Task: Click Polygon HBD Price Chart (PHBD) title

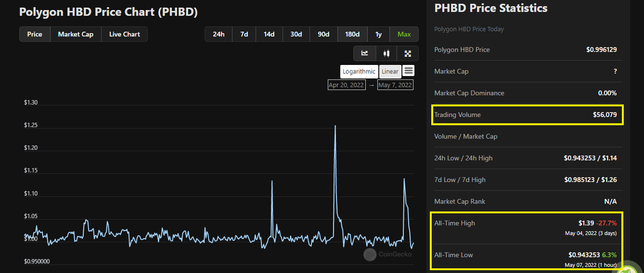Action: (x=108, y=12)
